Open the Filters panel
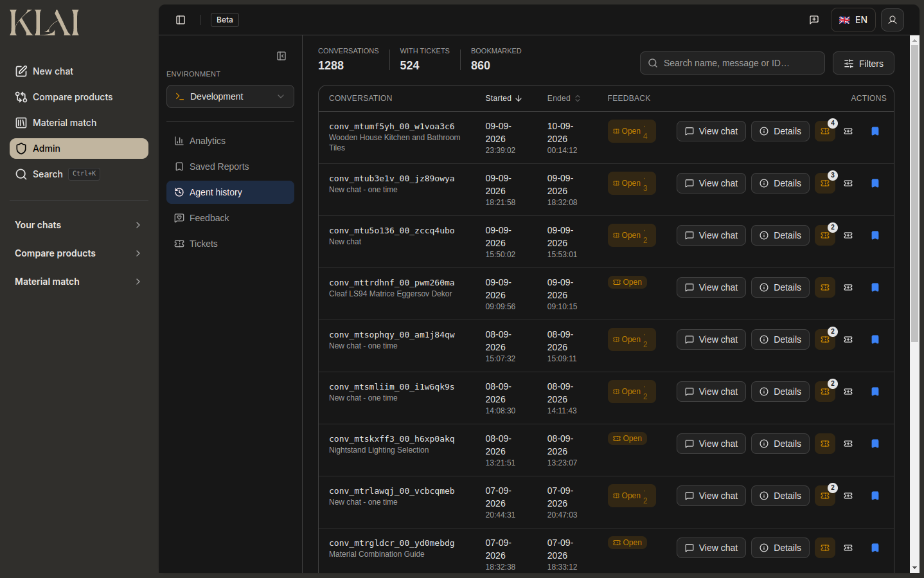This screenshot has height=578, width=924. (x=864, y=63)
